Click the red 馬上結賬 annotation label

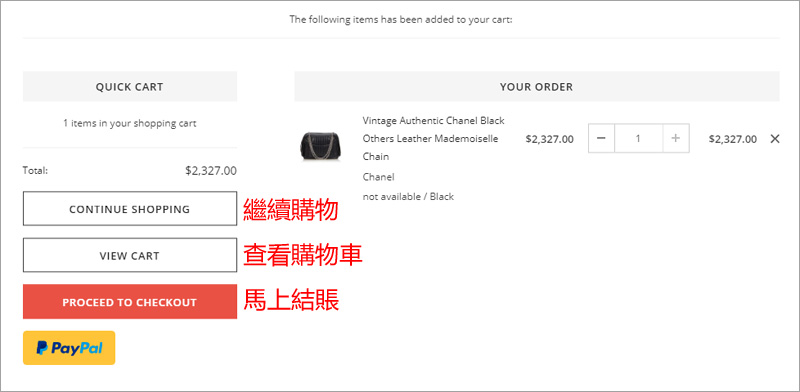pos(291,301)
